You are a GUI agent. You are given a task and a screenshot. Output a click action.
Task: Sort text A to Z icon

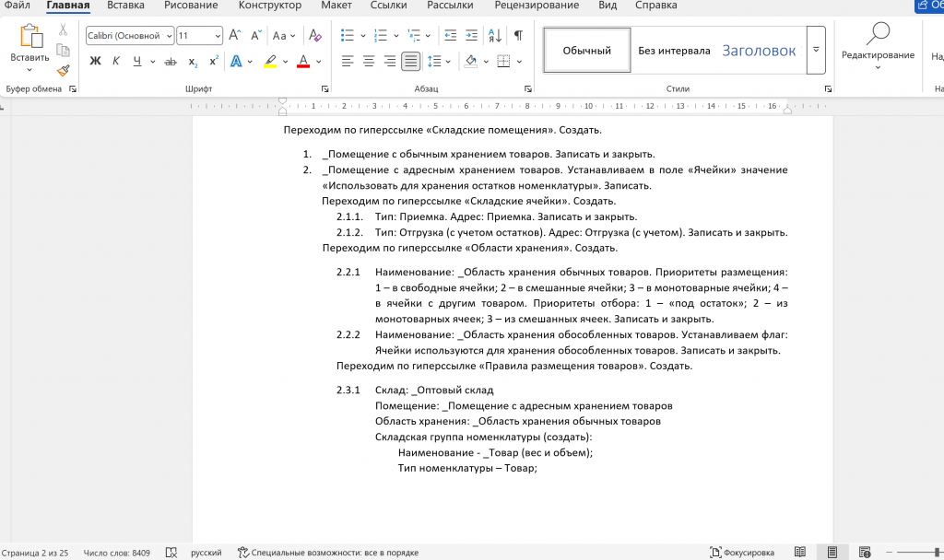point(495,36)
